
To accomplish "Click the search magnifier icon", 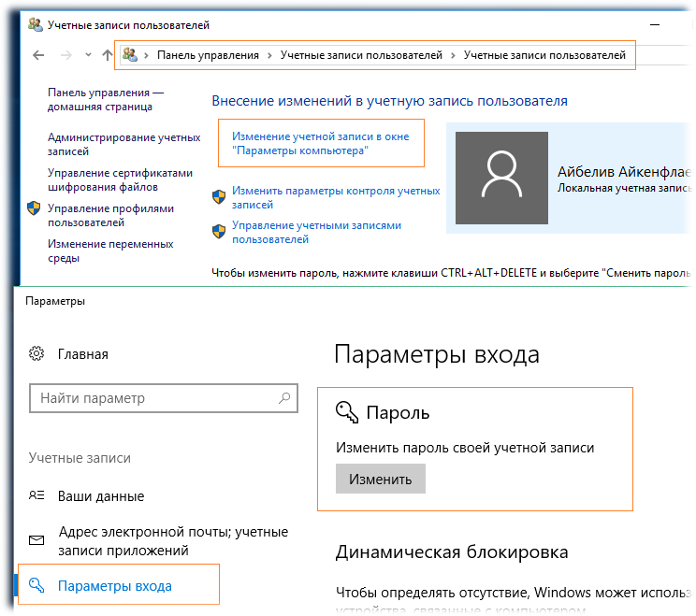I will coord(284,398).
